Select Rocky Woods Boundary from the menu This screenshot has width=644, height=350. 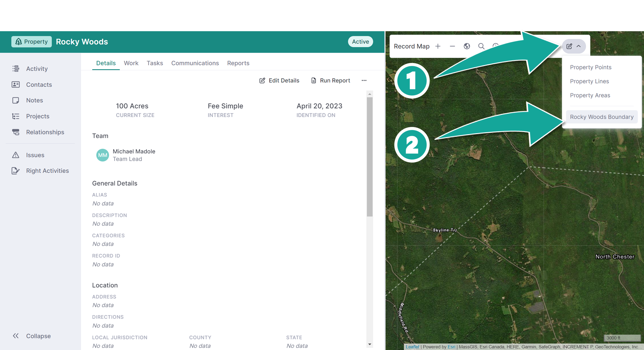601,116
